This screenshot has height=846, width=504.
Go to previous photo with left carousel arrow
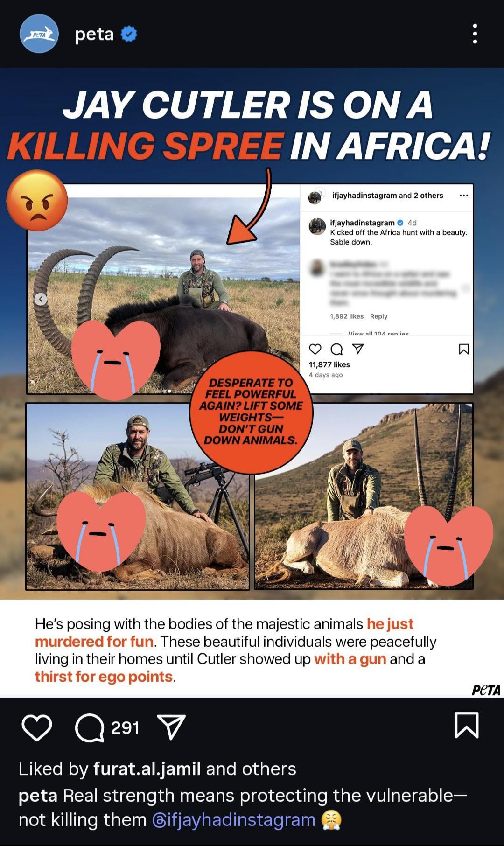(41, 299)
